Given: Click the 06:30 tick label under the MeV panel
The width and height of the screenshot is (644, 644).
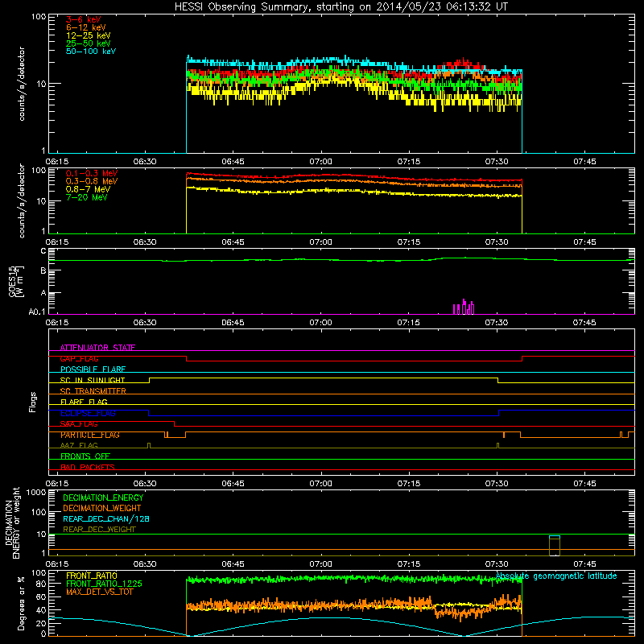Looking at the screenshot, I should [145, 242].
